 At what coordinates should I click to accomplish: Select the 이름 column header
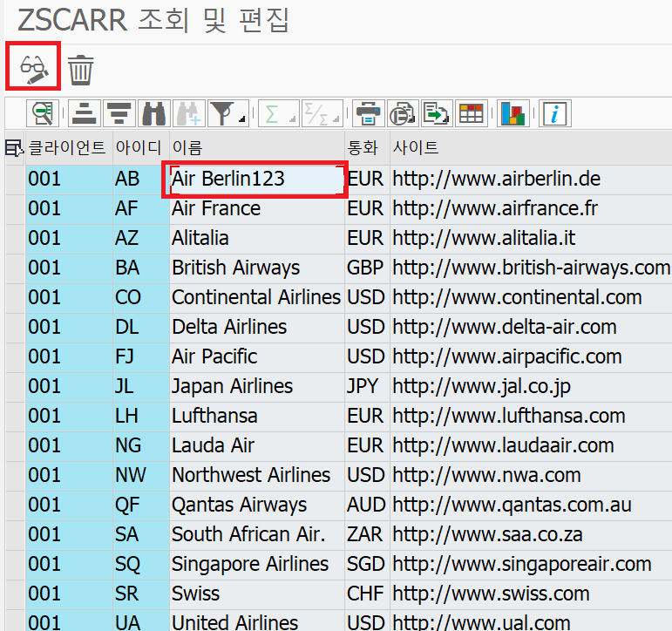point(257,148)
